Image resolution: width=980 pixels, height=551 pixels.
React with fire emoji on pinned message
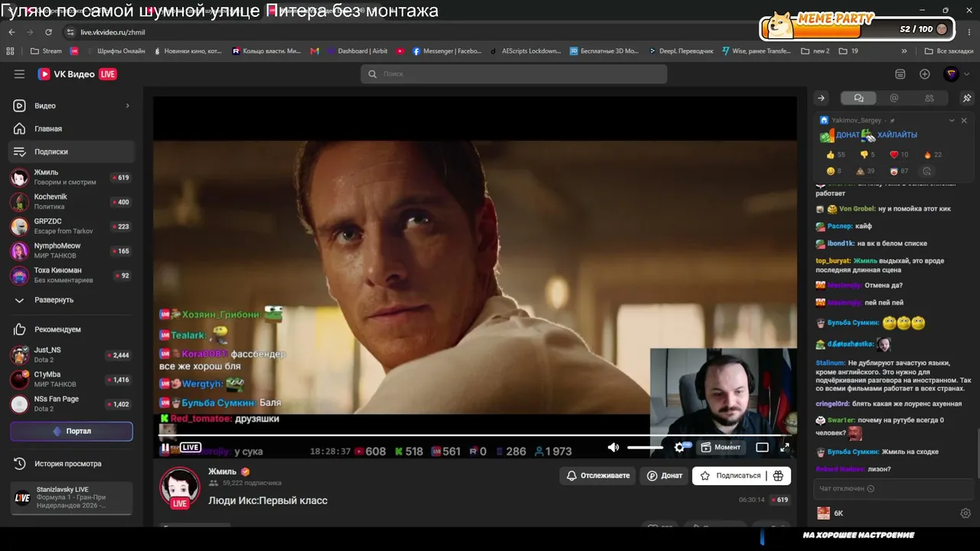[933, 155]
